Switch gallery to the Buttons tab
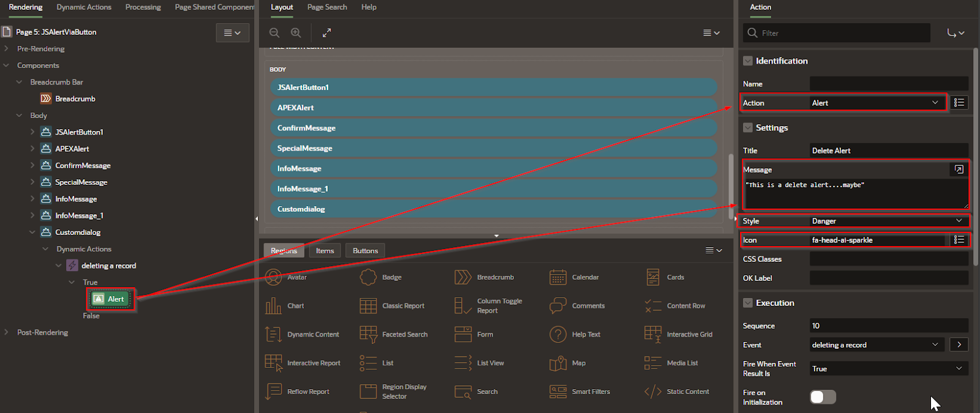Viewport: 980px width, 413px height. [x=365, y=250]
